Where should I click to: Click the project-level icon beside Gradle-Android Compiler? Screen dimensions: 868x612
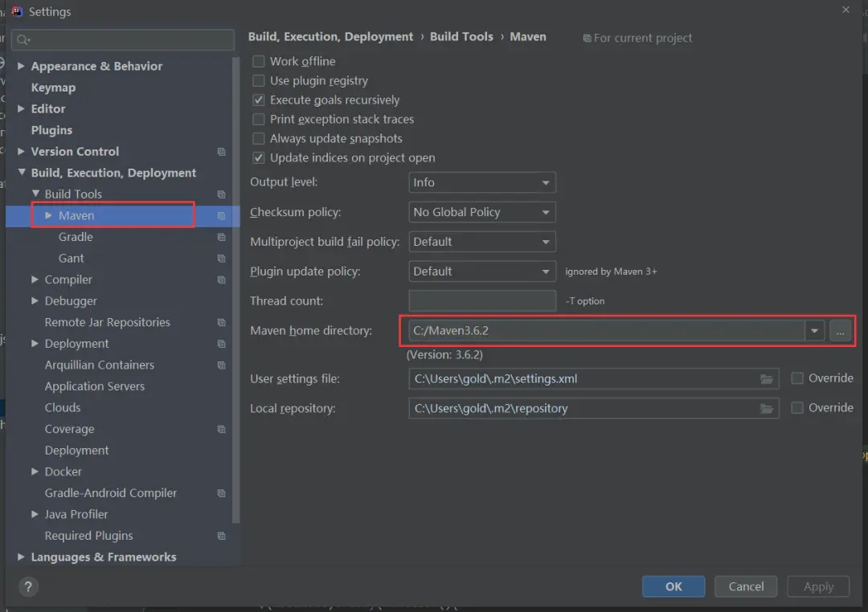[222, 493]
